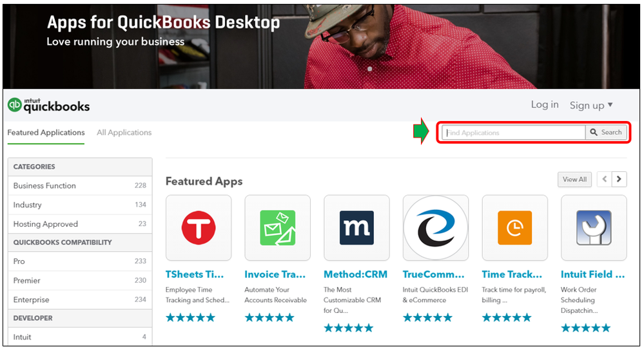Click 'The Most Customizable CRM' description
Image resolution: width=644 pixels, height=349 pixels.
[x=353, y=300]
